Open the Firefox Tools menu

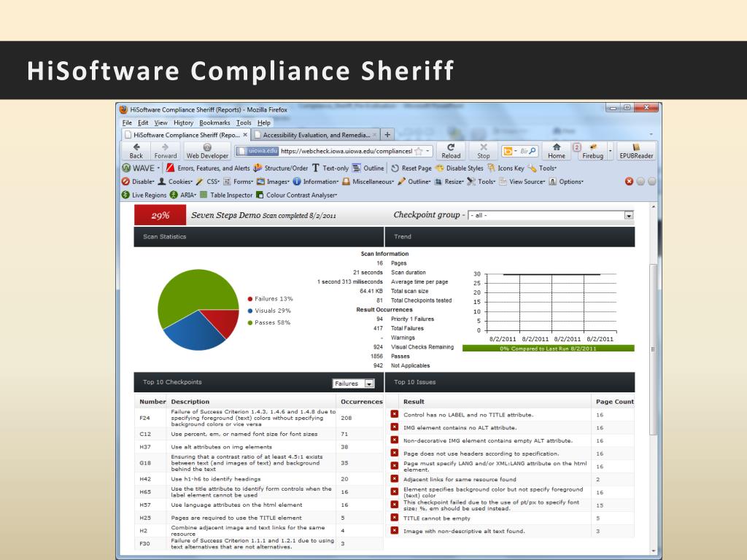click(x=244, y=122)
